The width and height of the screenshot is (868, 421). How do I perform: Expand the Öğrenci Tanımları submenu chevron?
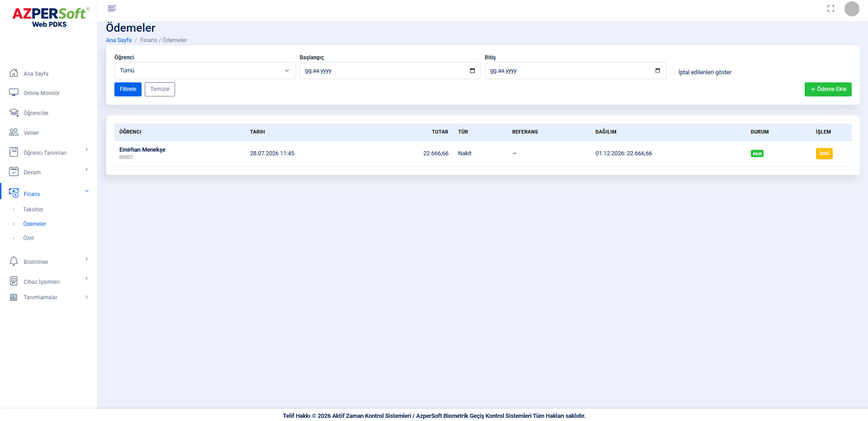click(86, 149)
